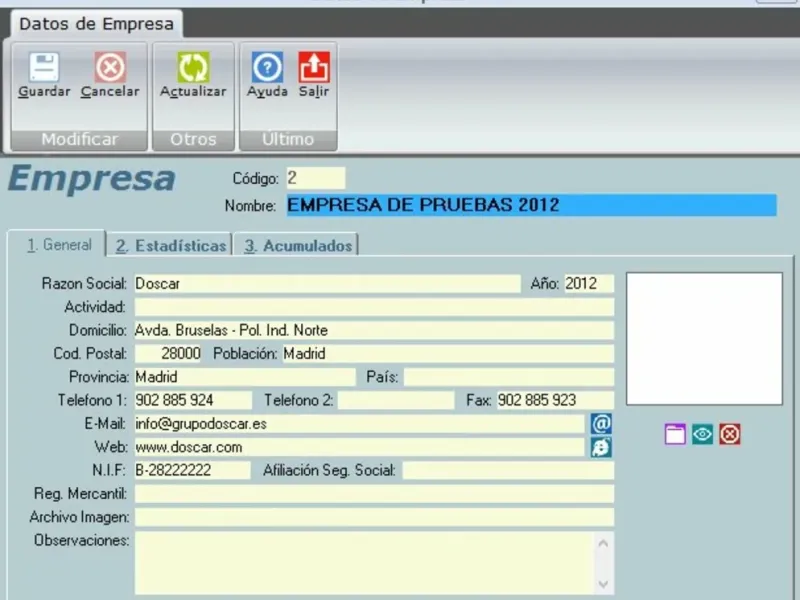Screen dimensions: 800x600
Task: Edit the Domicilio address field
Action: (x=374, y=330)
